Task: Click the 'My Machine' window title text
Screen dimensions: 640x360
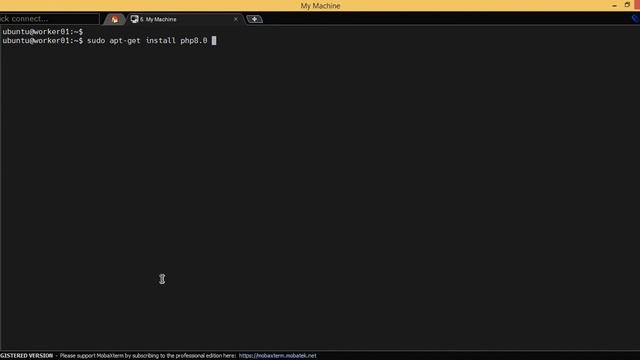Action: click(320, 6)
